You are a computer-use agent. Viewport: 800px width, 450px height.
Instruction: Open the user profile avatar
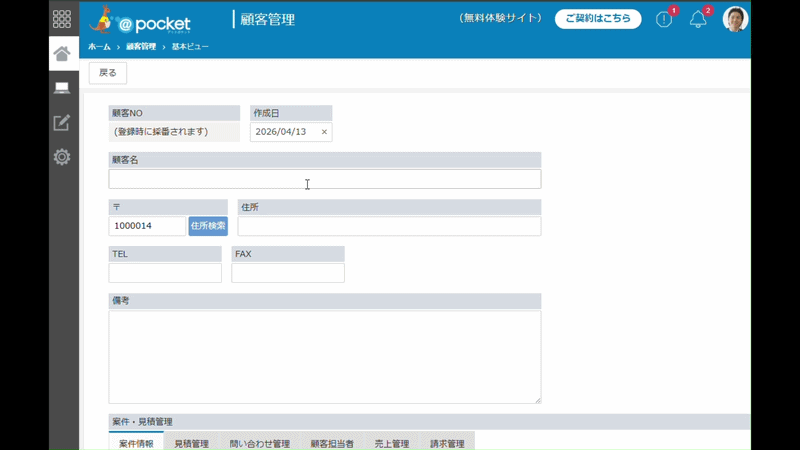[x=735, y=19]
